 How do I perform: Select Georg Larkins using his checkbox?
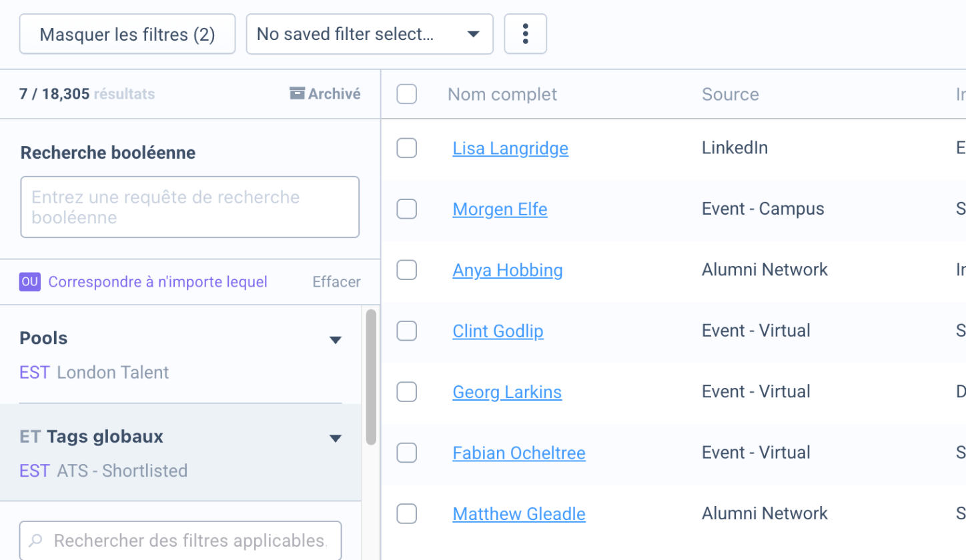coord(407,392)
